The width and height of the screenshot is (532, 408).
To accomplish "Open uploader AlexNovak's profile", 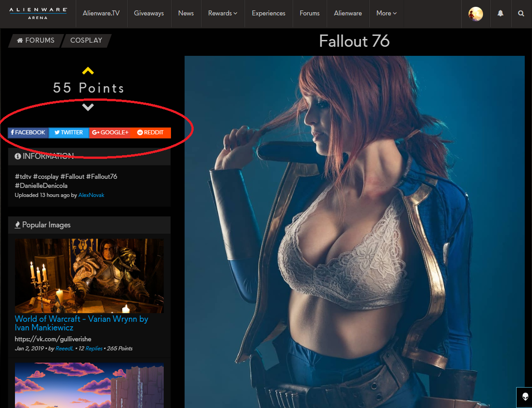I will click(91, 195).
